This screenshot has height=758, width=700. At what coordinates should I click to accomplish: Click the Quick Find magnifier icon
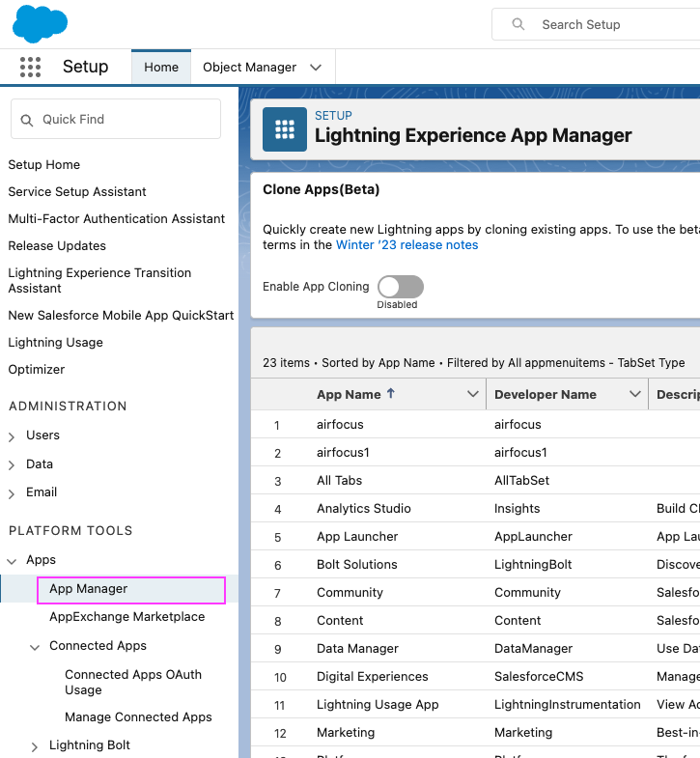[x=27, y=120]
